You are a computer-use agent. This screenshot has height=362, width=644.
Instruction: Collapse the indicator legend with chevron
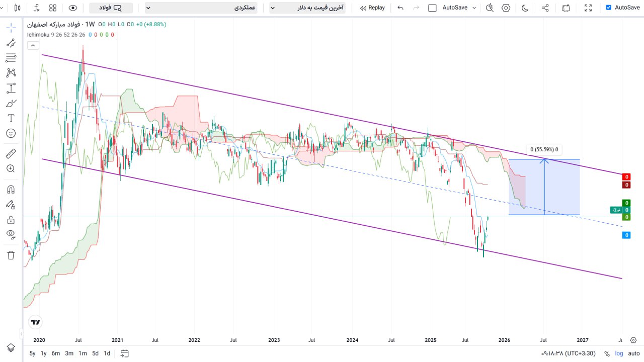coord(32,45)
